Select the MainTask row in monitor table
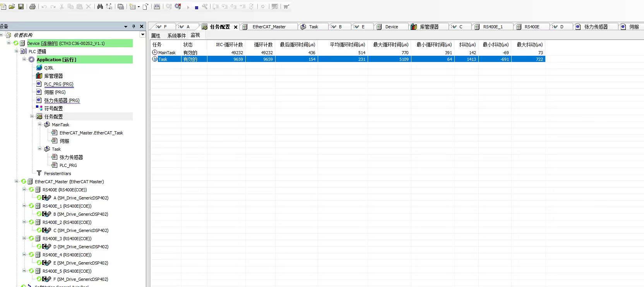Screen dimensions: 644x287 coord(348,52)
